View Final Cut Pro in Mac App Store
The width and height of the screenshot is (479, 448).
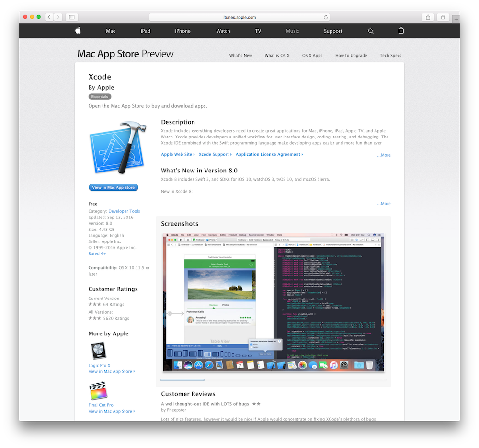coord(112,411)
